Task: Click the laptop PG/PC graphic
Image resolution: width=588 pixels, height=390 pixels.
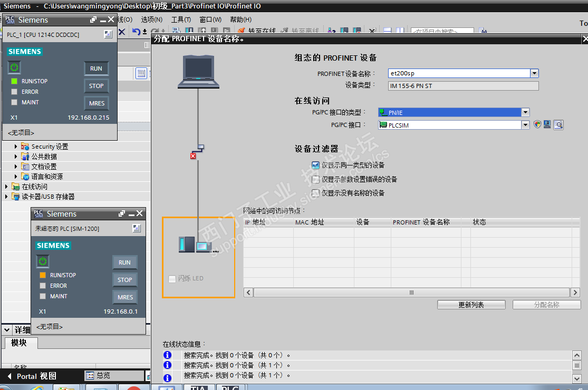Action: (198, 72)
